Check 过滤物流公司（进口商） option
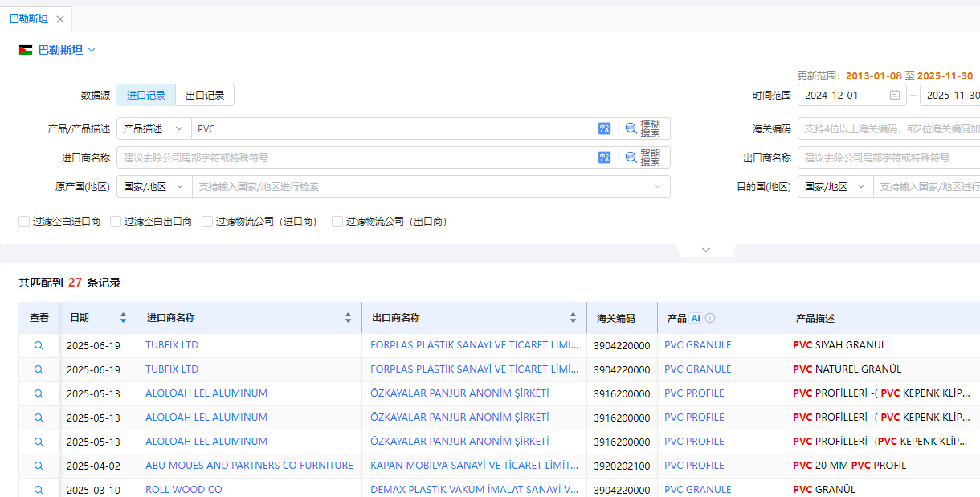Viewport: 980px width, 497px height. tap(207, 222)
